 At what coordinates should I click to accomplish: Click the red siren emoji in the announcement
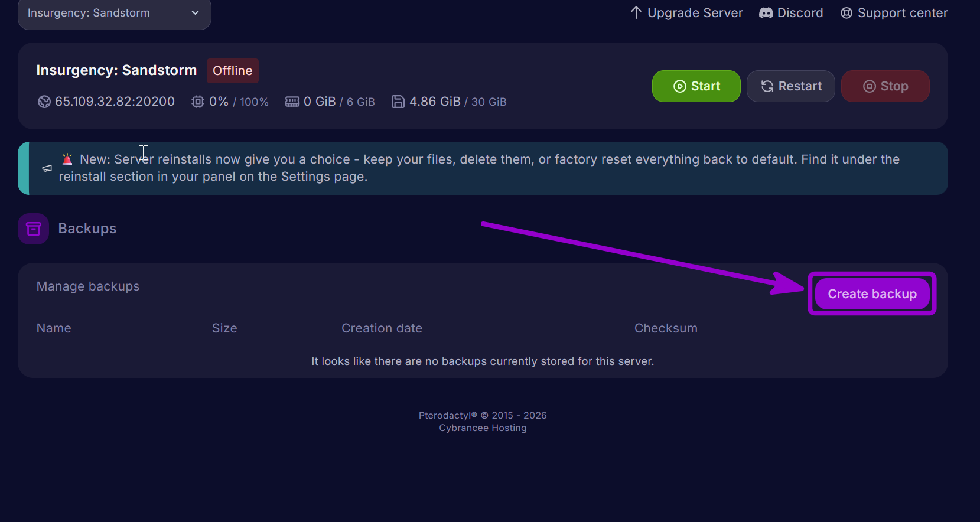pos(67,159)
